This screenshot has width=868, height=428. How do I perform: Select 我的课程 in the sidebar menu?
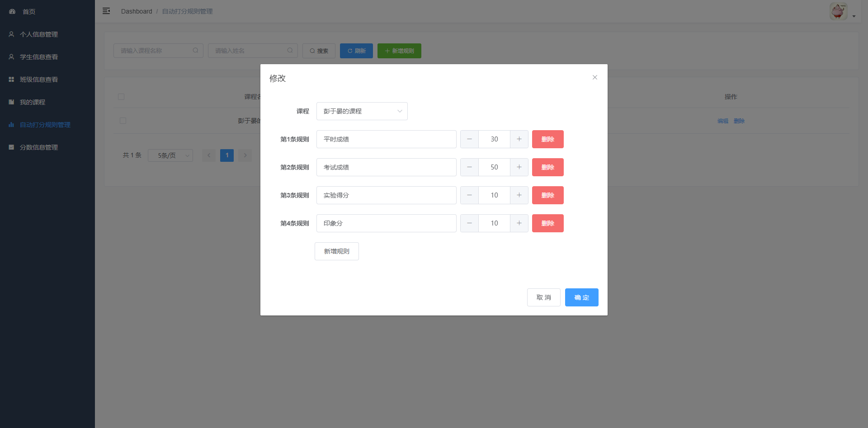coord(33,102)
